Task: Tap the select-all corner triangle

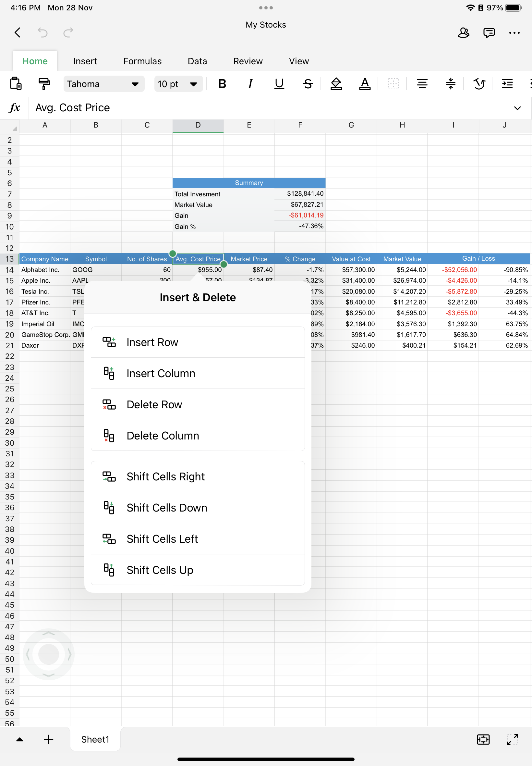Action: coord(14,128)
